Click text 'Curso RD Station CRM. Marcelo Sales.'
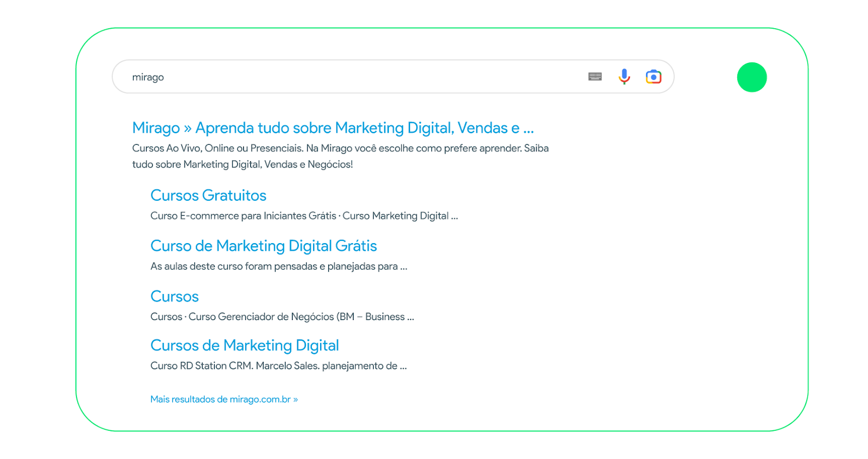The width and height of the screenshot is (868, 459). pos(235,366)
